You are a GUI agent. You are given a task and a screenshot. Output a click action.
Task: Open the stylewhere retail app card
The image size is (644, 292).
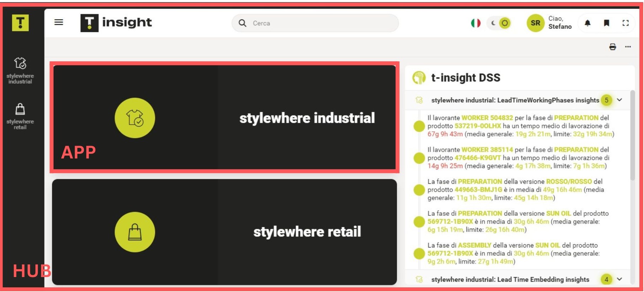(224, 232)
